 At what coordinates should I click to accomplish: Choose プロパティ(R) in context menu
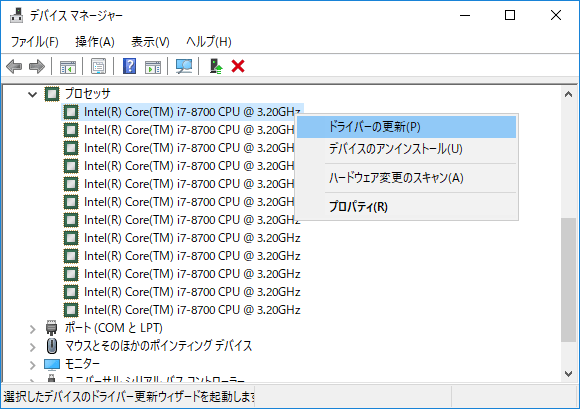coord(407,207)
